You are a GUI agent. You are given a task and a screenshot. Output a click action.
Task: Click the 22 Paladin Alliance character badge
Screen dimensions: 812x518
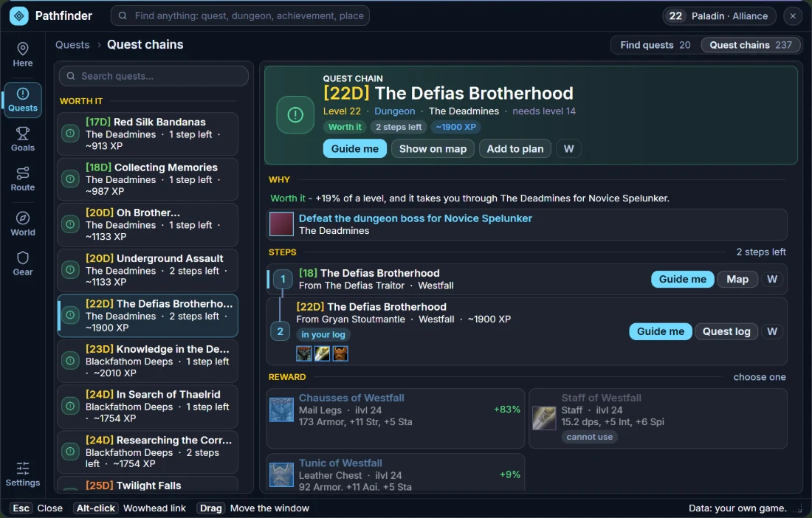click(x=719, y=16)
